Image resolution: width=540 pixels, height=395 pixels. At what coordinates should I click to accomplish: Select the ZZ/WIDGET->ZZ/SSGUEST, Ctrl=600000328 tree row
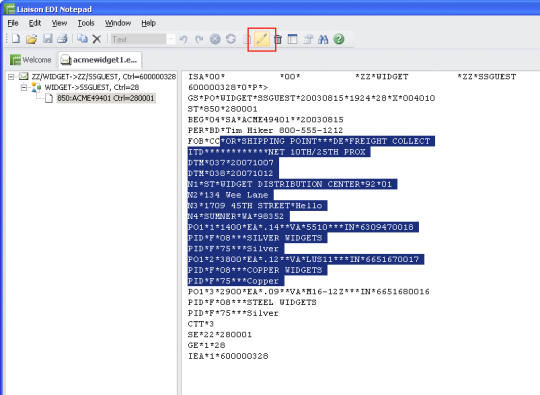click(x=104, y=76)
